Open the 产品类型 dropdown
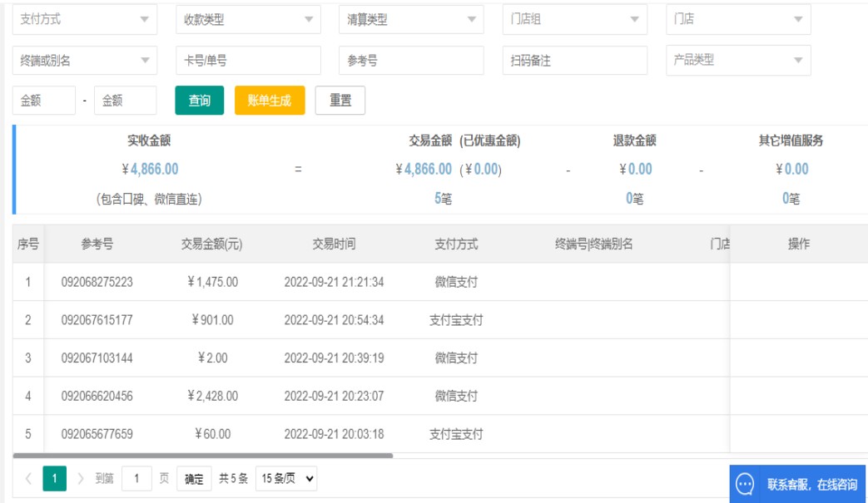868x503 pixels. 738,60
